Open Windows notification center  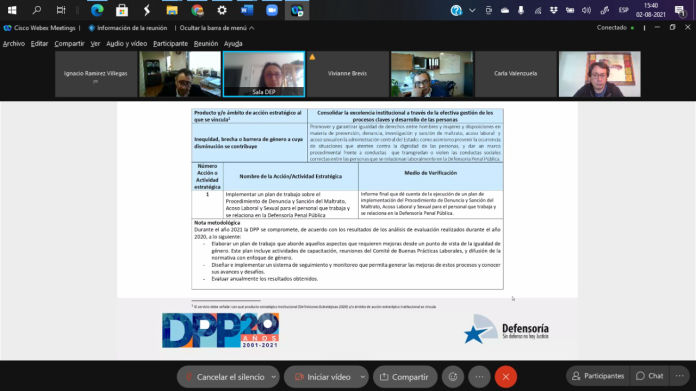point(680,10)
